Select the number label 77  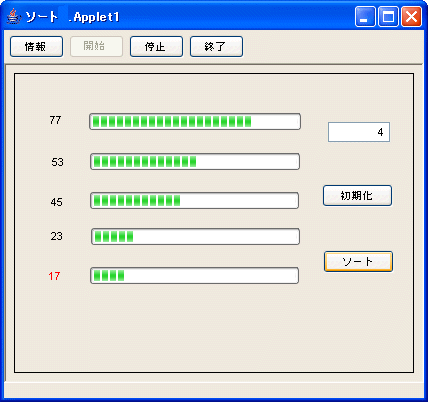[x=55, y=120]
